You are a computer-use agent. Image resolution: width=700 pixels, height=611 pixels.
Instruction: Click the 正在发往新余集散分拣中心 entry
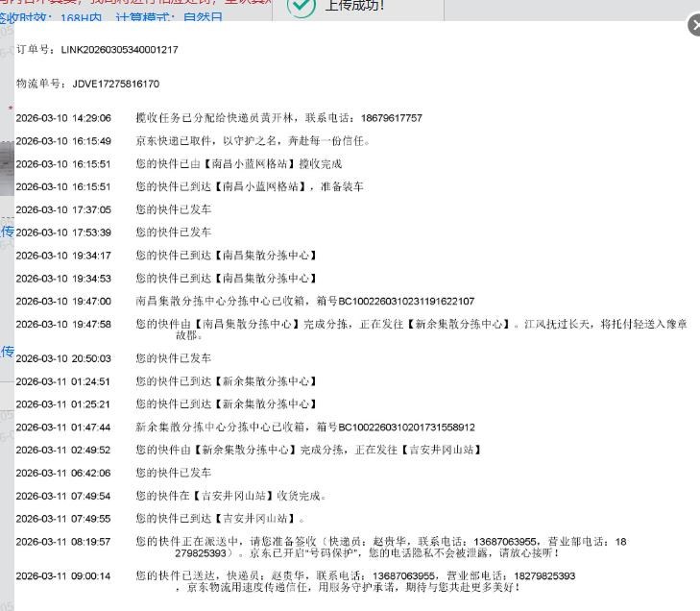point(411,325)
